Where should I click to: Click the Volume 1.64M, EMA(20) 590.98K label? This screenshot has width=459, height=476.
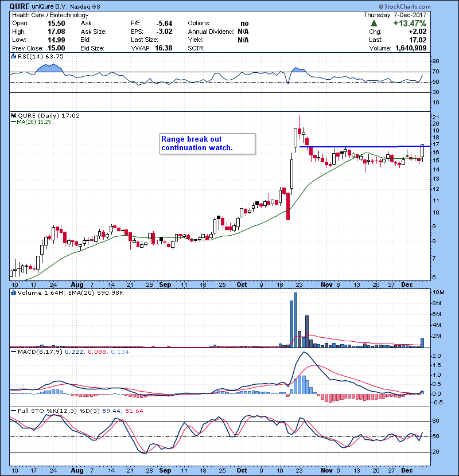click(71, 292)
